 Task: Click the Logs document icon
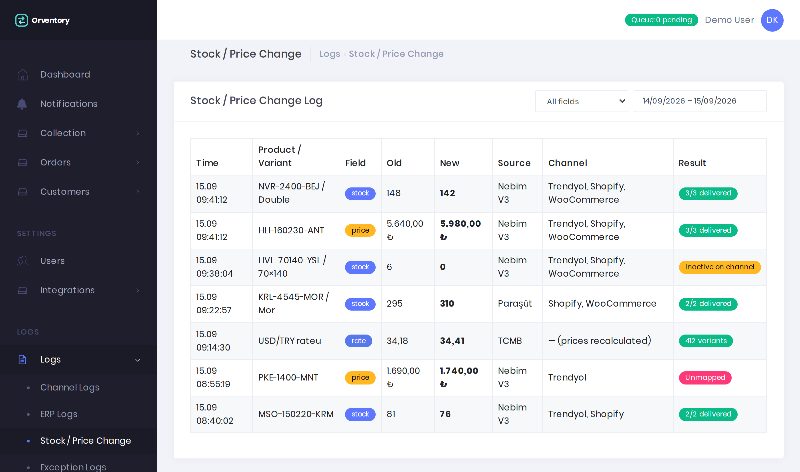(22, 360)
